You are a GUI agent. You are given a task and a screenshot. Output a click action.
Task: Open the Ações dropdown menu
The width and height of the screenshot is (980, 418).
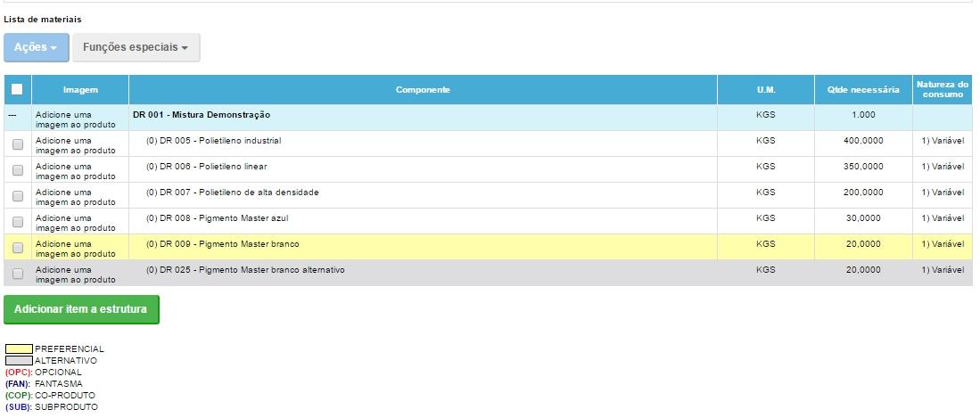(36, 47)
